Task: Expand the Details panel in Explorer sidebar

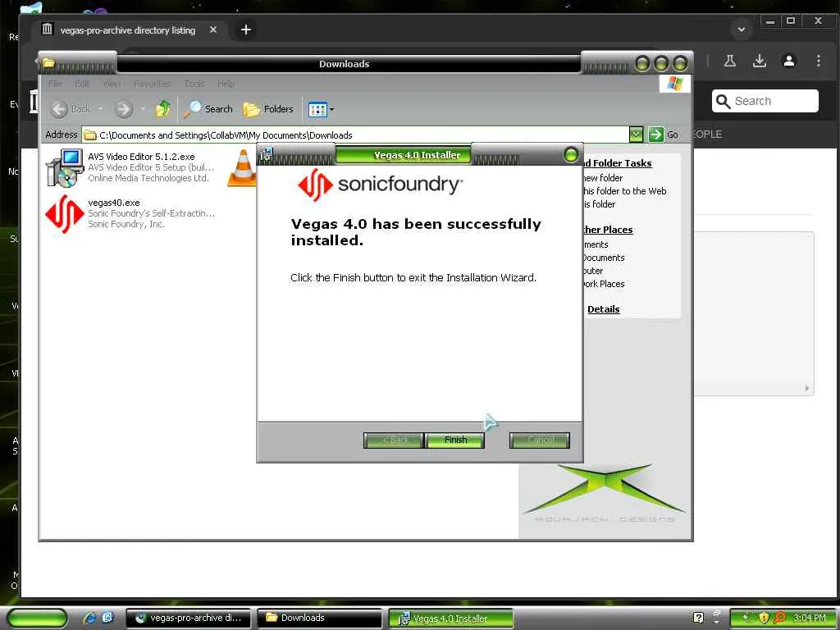Action: click(603, 309)
